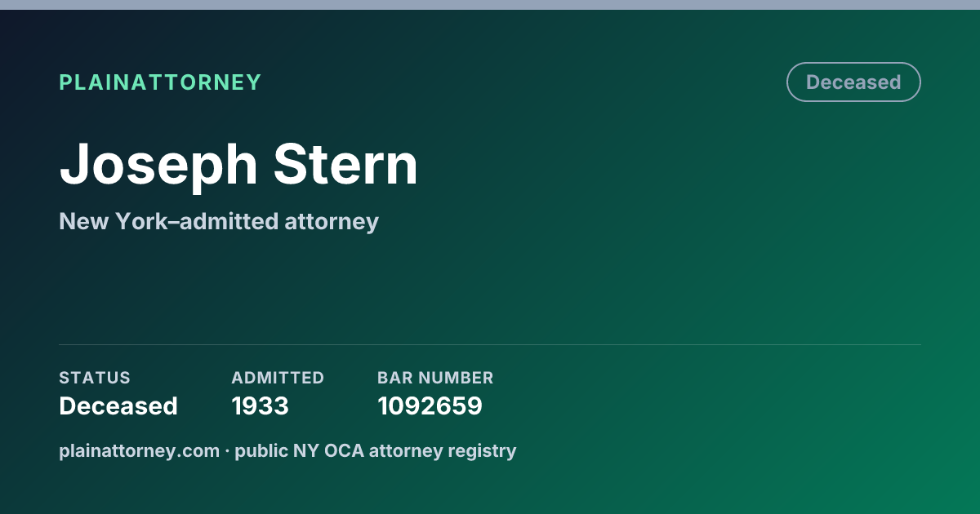The height and width of the screenshot is (514, 980).
Task: Click the PLAINATTORNEY brand logo text
Action: 160,82
